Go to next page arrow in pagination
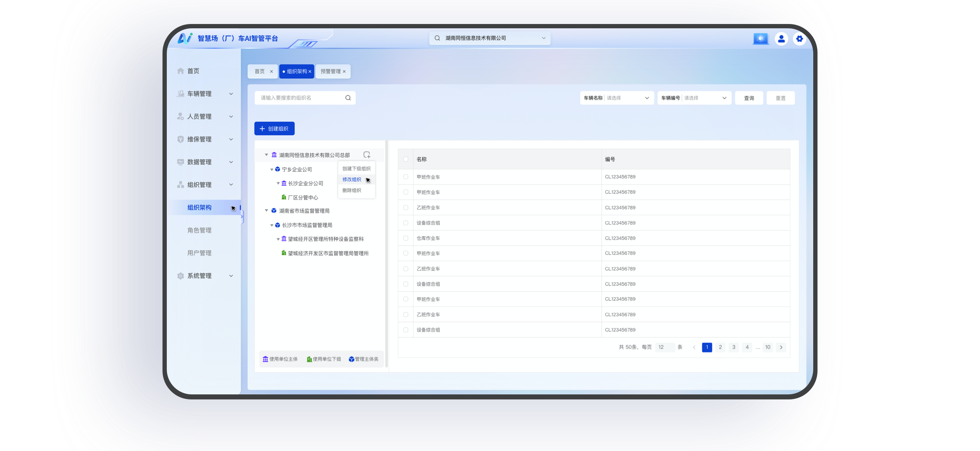The image size is (980, 451). (x=781, y=347)
